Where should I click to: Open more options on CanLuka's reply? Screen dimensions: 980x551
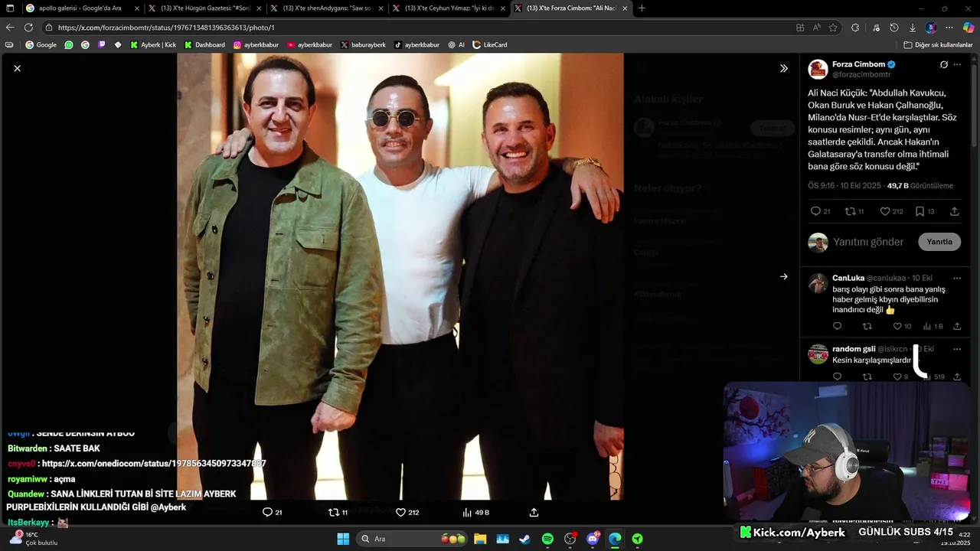coord(957,278)
